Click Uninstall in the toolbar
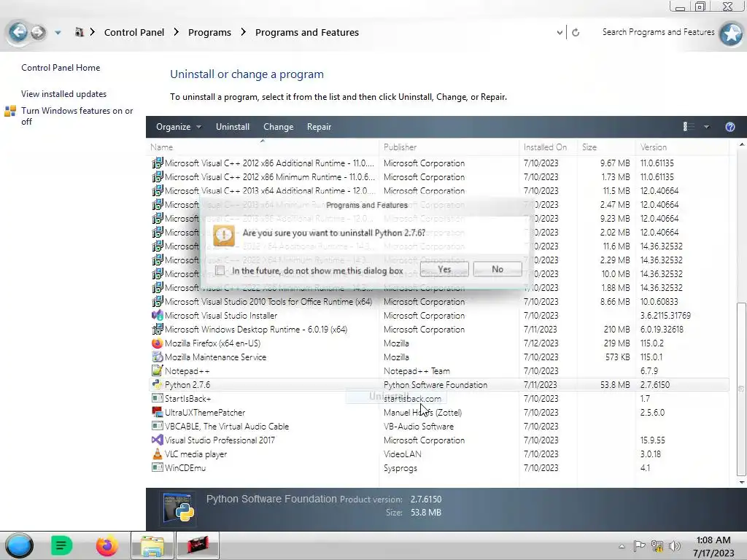This screenshot has height=560, width=747. 233,127
